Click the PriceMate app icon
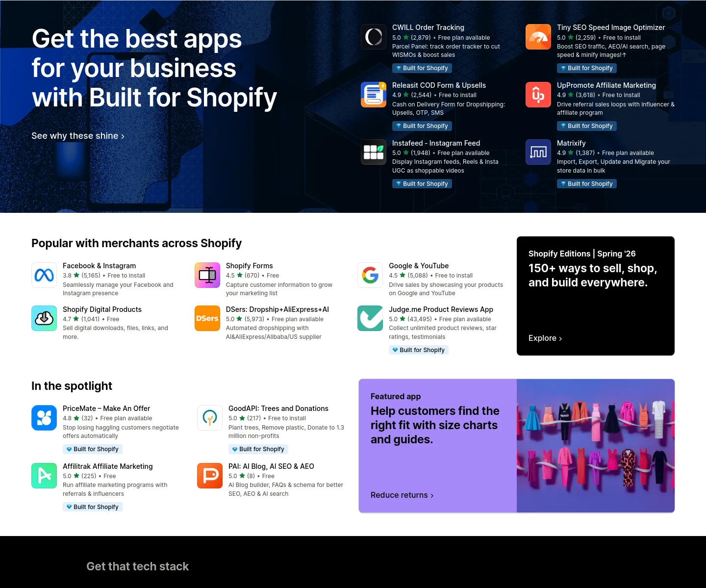This screenshot has height=588, width=706. [44, 418]
